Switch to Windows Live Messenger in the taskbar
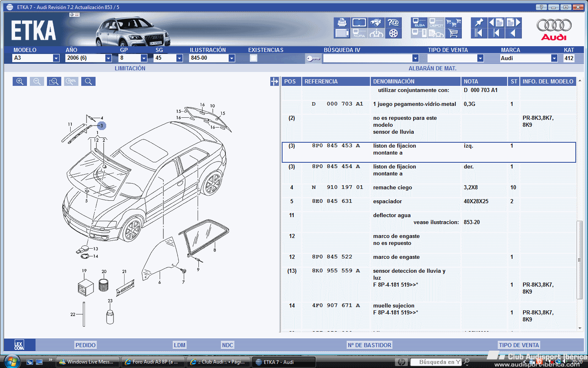Screen dimensions: 588x368 coord(88,362)
